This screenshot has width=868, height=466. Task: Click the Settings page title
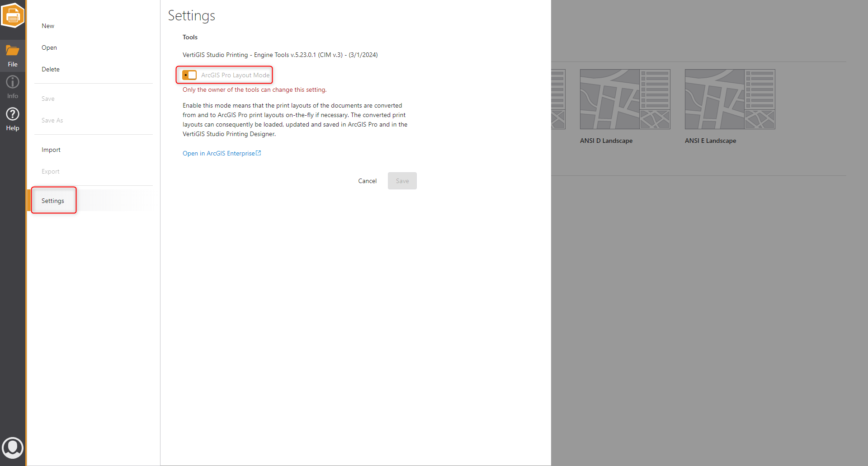coord(192,16)
